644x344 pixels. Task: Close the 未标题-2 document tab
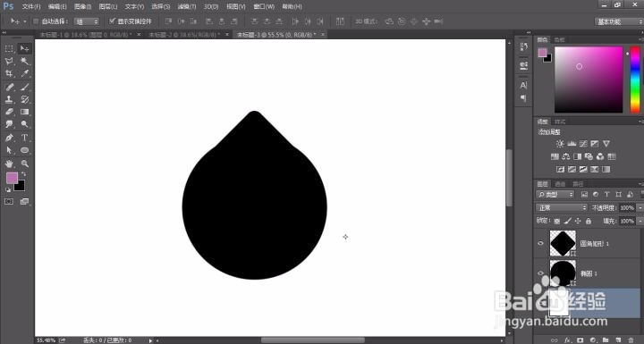227,35
